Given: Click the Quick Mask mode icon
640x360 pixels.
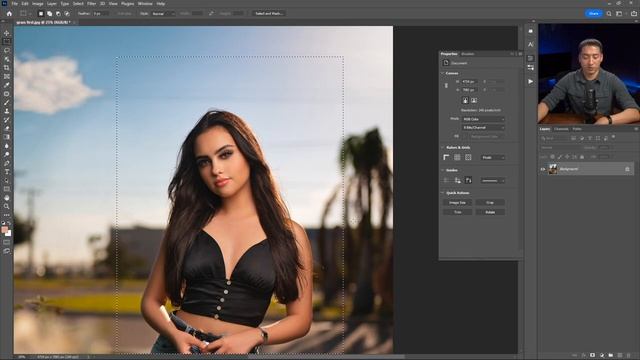Looking at the screenshot, I should [x=7, y=242].
